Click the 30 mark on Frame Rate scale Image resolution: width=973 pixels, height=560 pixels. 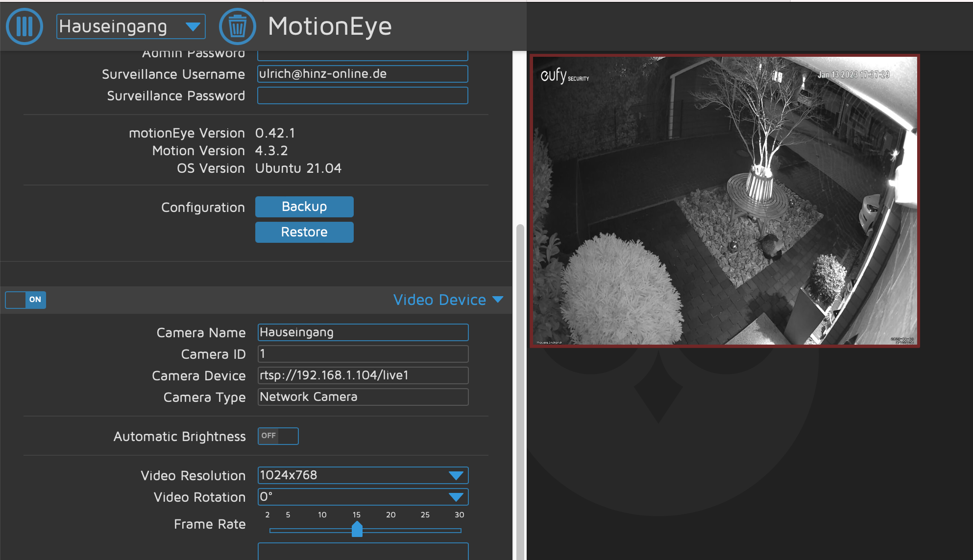pyautogui.click(x=459, y=515)
